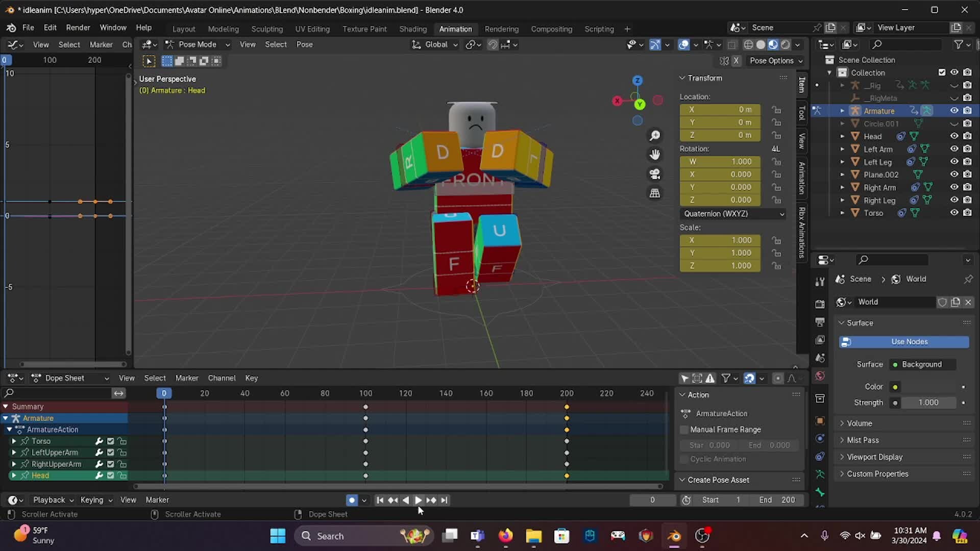The image size is (980, 551).
Task: Open the Pose Options dropdown
Action: (775, 61)
